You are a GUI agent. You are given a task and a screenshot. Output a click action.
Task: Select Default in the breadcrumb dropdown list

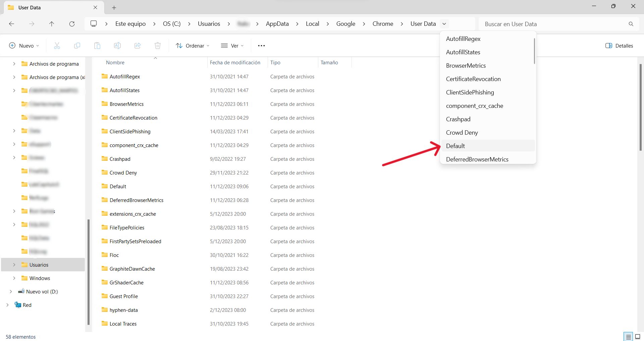click(x=455, y=146)
